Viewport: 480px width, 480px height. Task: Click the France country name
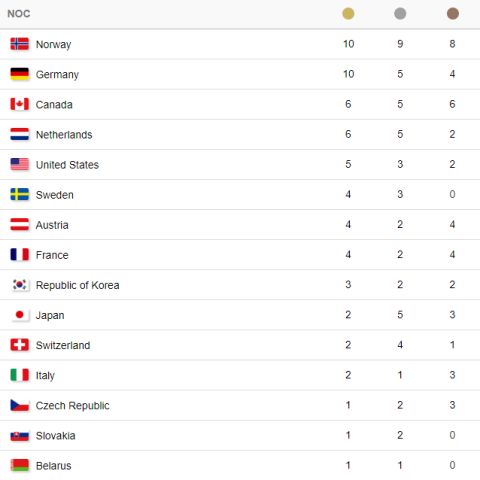pyautogui.click(x=52, y=255)
